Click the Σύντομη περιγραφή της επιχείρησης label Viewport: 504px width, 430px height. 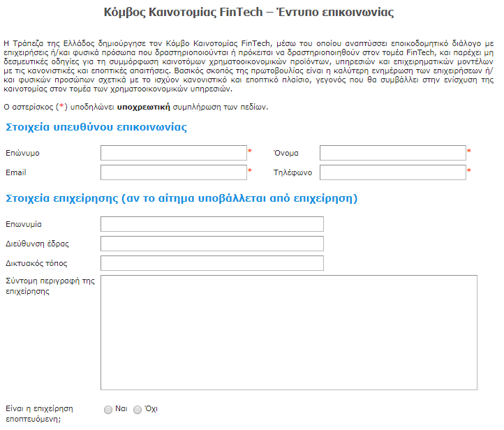tap(50, 286)
